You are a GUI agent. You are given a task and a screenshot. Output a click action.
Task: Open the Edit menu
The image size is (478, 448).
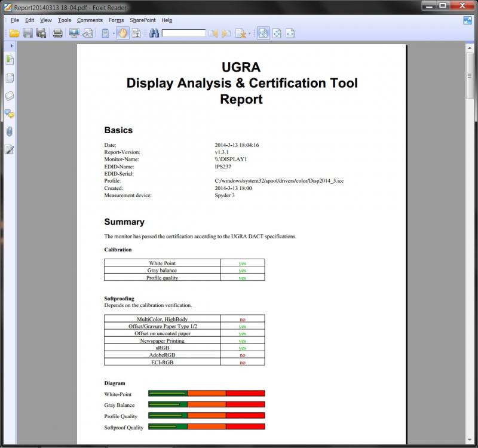(x=29, y=20)
